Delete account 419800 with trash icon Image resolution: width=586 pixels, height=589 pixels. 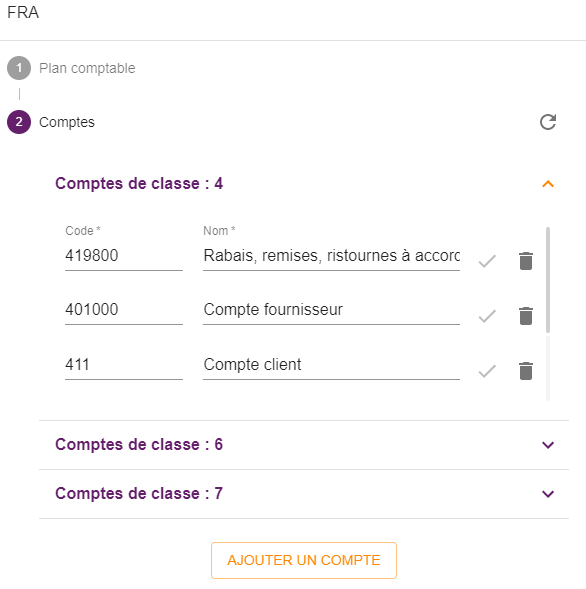coord(526,261)
